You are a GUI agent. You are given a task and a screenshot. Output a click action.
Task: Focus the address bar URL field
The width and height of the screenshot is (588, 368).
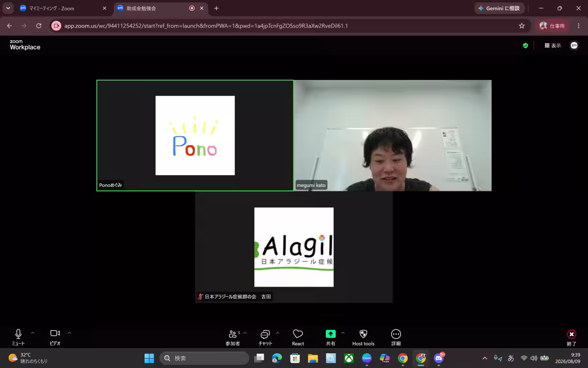289,26
